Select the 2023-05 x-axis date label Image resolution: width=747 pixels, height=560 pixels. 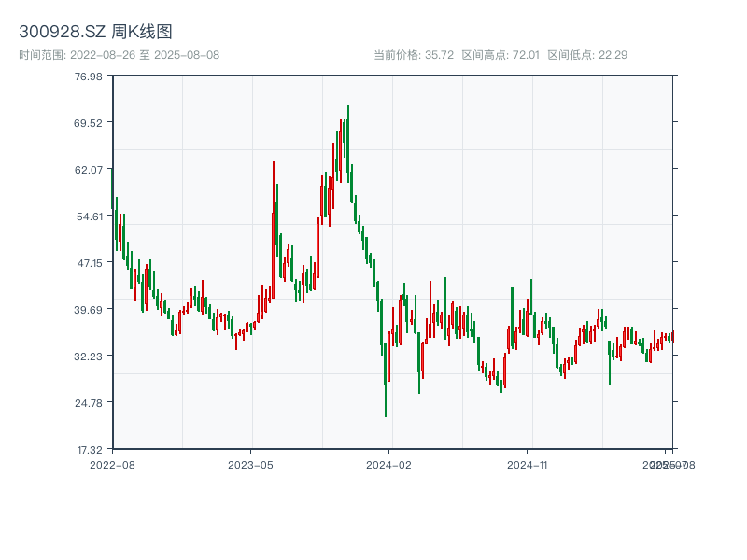(250, 464)
